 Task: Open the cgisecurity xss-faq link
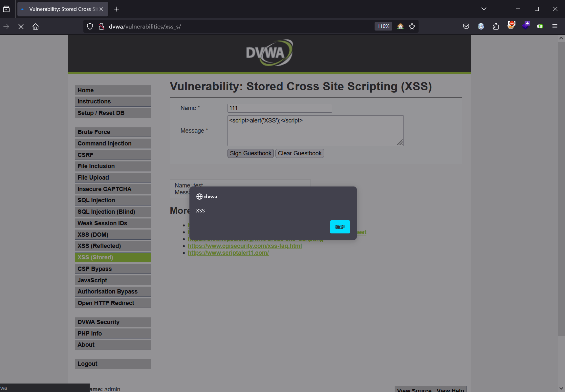pyautogui.click(x=245, y=246)
